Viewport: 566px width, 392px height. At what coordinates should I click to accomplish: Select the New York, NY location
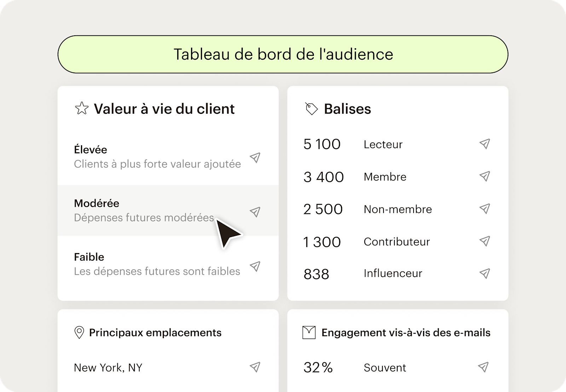(x=108, y=368)
